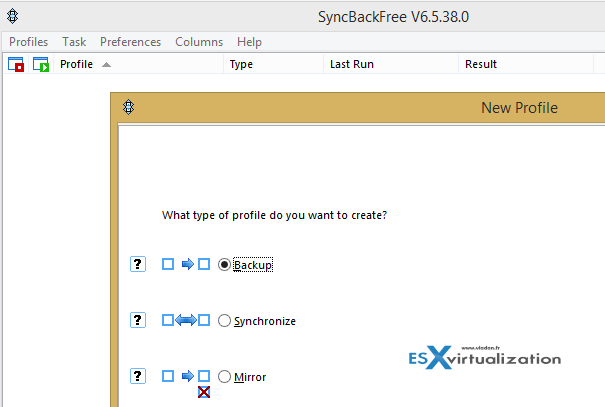The height and width of the screenshot is (407, 605).
Task: Click the run profile icon with green arrow
Action: tap(41, 64)
